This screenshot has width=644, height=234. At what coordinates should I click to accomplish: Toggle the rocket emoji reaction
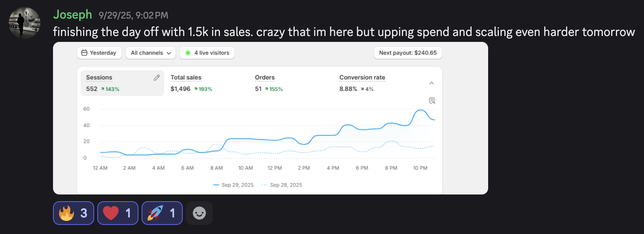(x=162, y=213)
